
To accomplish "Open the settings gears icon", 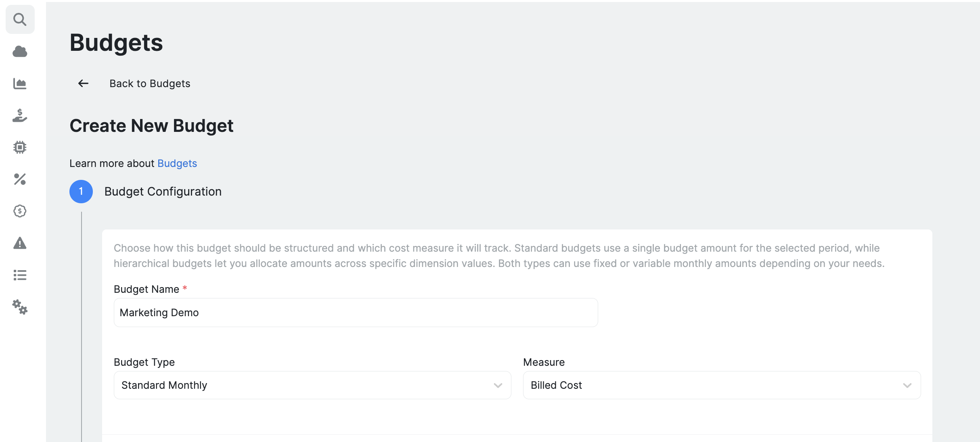I will pyautogui.click(x=20, y=308).
